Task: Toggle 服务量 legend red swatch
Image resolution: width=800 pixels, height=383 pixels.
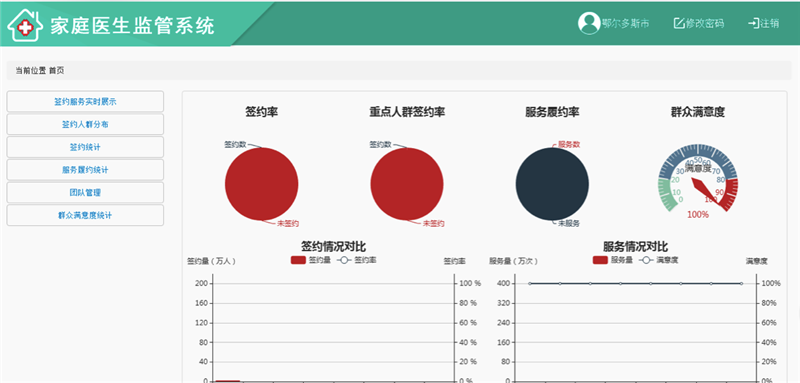Action: pos(600,260)
